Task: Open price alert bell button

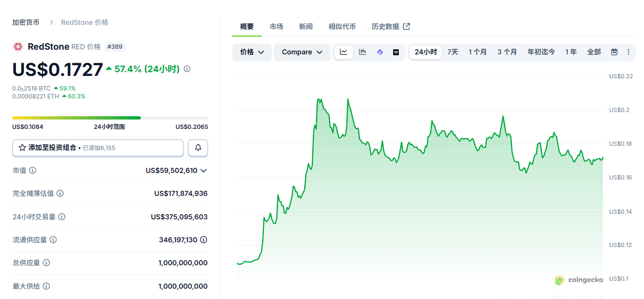Action: [x=198, y=148]
